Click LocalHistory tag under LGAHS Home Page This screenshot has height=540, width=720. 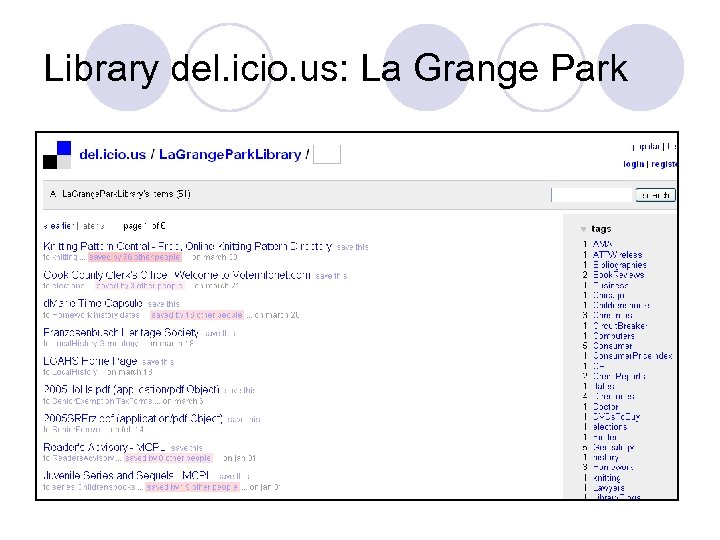pos(75,372)
